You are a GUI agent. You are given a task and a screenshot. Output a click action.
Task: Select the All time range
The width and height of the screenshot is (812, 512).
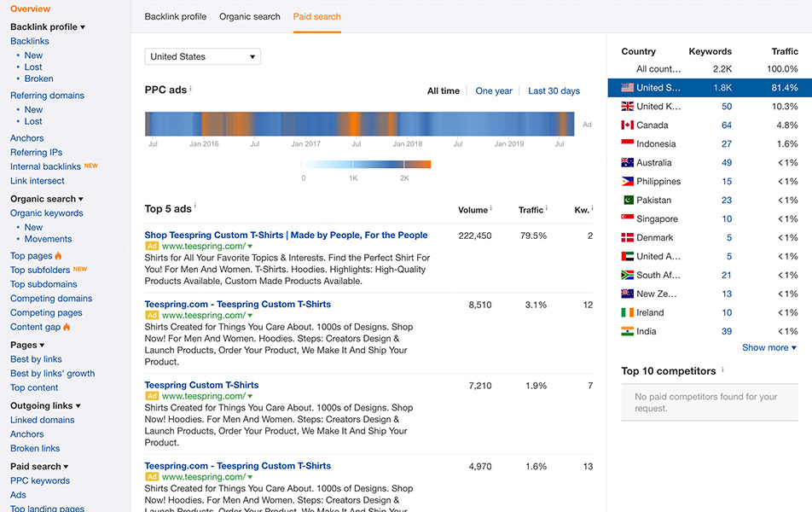[x=444, y=91]
